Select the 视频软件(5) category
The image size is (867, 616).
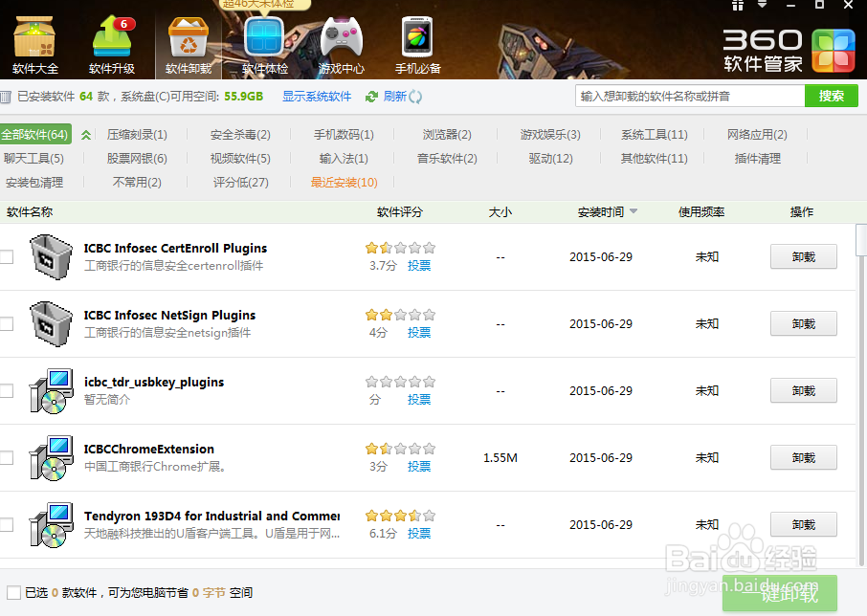click(x=240, y=159)
